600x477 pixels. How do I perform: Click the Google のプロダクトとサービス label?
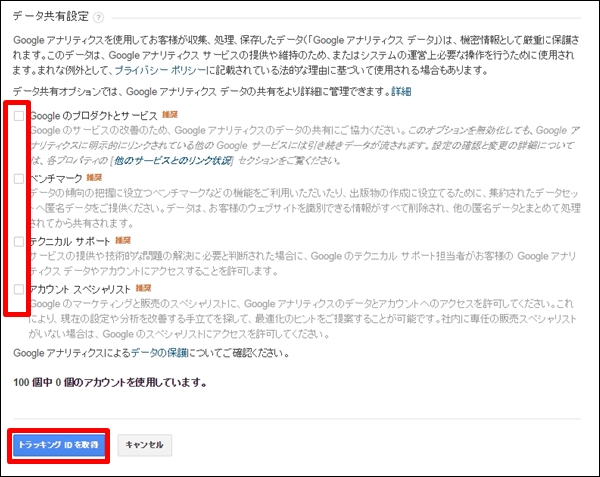[x=94, y=116]
